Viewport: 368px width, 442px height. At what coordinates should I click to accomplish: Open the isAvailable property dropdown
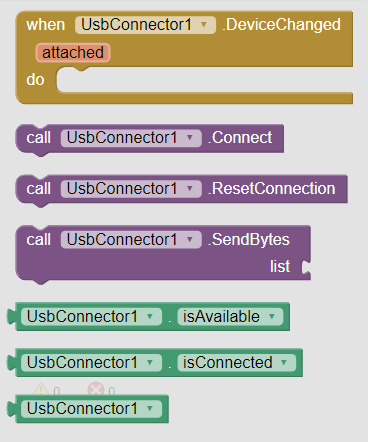pyautogui.click(x=230, y=316)
